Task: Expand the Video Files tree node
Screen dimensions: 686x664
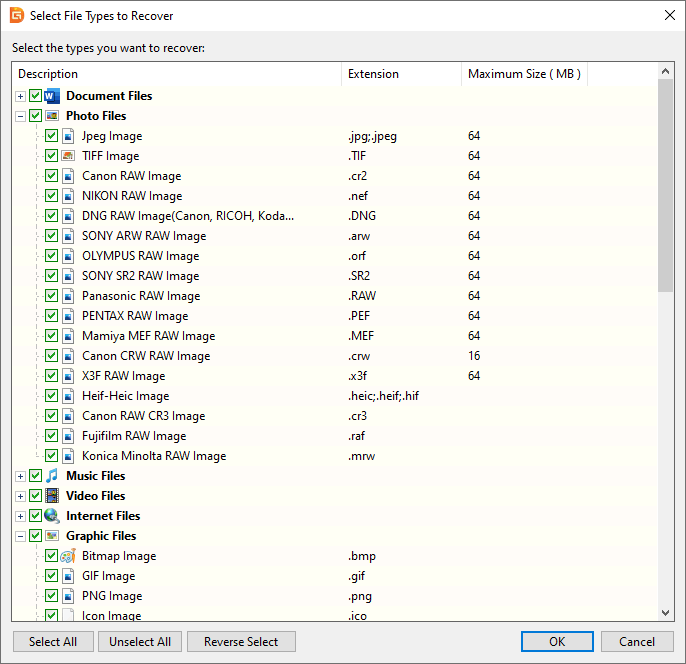Action: 21,496
